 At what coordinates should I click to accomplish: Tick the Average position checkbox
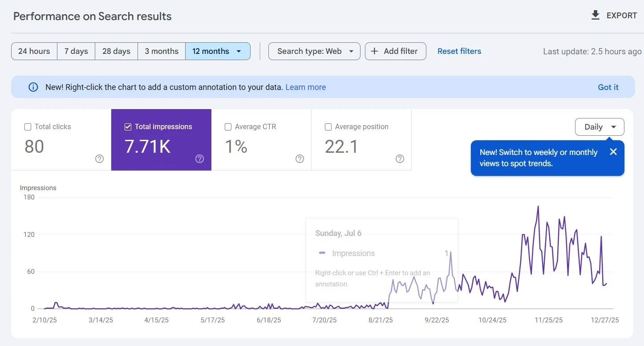[x=328, y=127]
